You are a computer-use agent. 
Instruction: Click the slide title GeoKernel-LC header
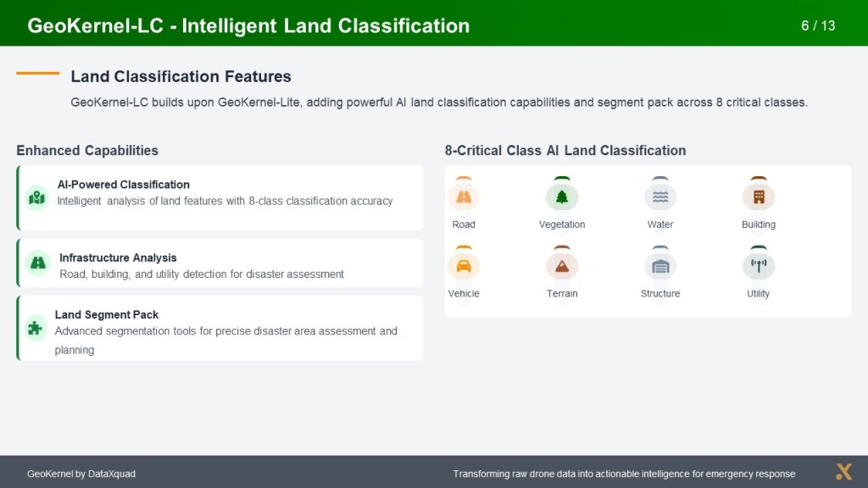click(x=248, y=25)
